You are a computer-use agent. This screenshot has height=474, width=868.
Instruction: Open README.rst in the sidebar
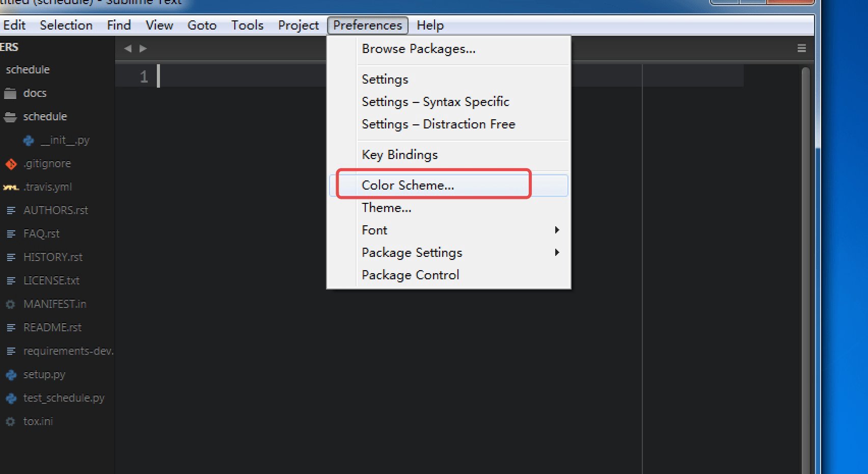[52, 328]
